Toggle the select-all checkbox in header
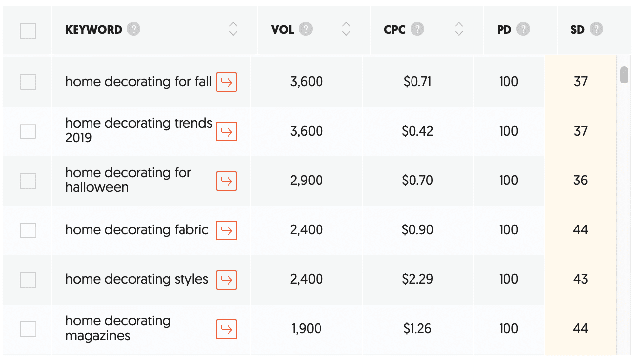Image resolution: width=641 pixels, height=364 pixels. 28,31
